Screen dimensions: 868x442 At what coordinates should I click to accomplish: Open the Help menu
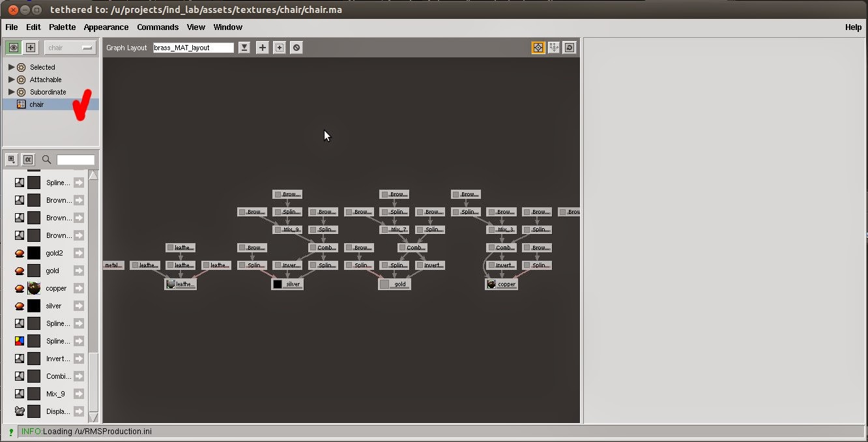point(853,27)
